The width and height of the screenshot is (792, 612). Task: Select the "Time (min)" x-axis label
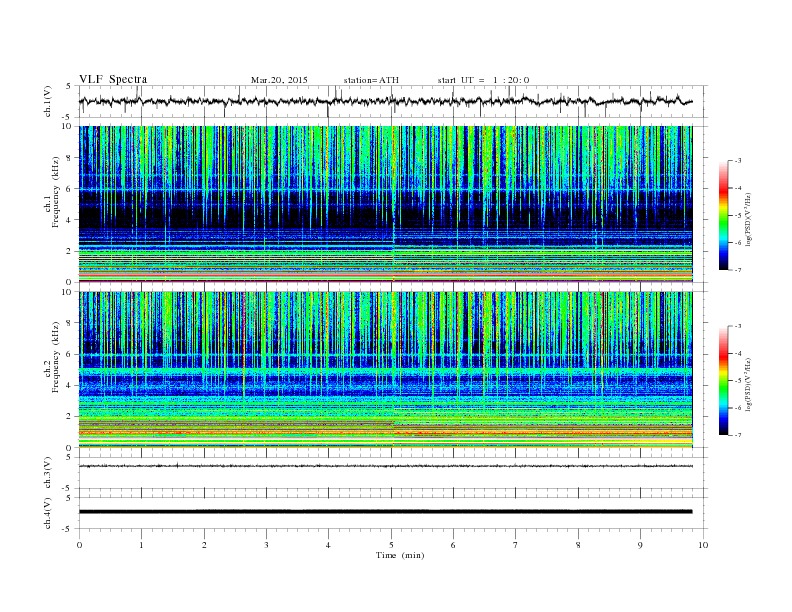click(x=400, y=555)
